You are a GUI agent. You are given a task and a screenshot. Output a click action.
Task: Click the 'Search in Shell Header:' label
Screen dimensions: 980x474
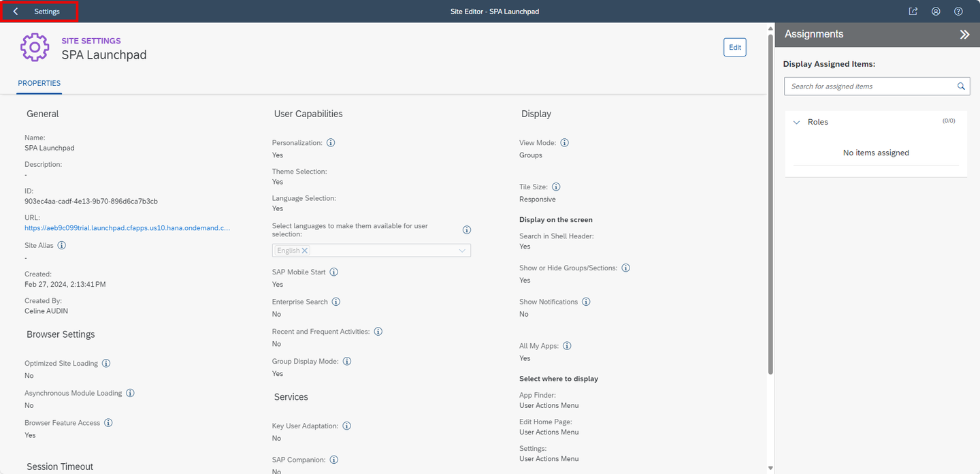(557, 236)
